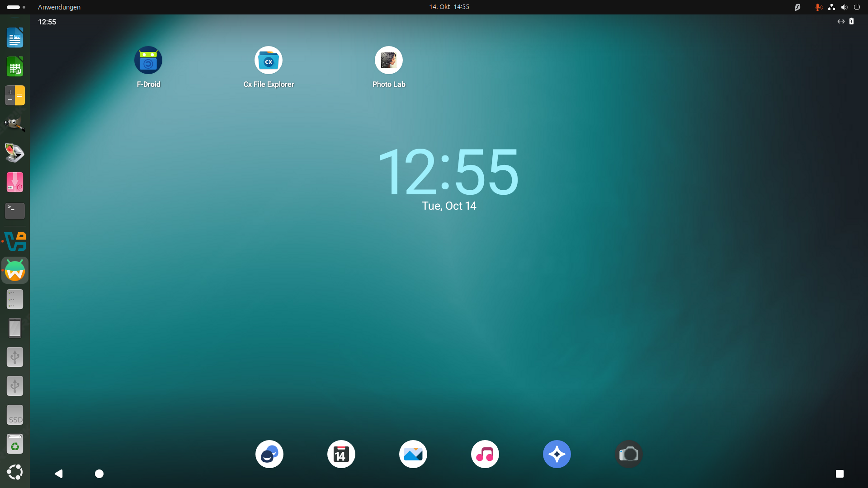Launch the Camera app
The width and height of the screenshot is (868, 488).
(x=629, y=454)
